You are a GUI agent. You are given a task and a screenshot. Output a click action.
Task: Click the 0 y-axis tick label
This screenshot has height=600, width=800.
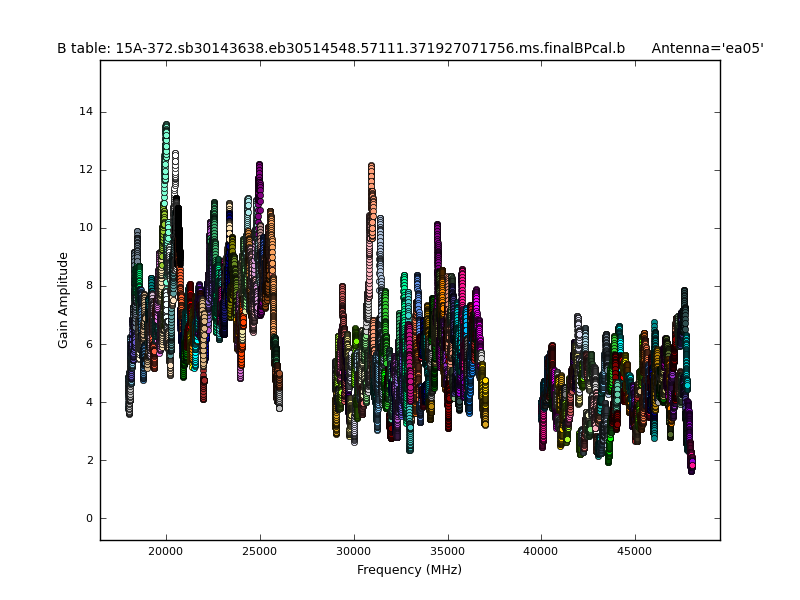pos(90,518)
